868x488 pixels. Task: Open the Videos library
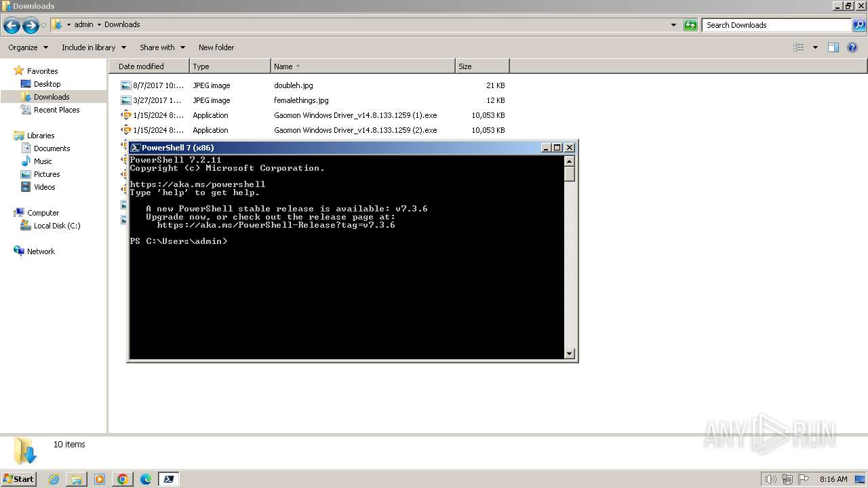[44, 187]
